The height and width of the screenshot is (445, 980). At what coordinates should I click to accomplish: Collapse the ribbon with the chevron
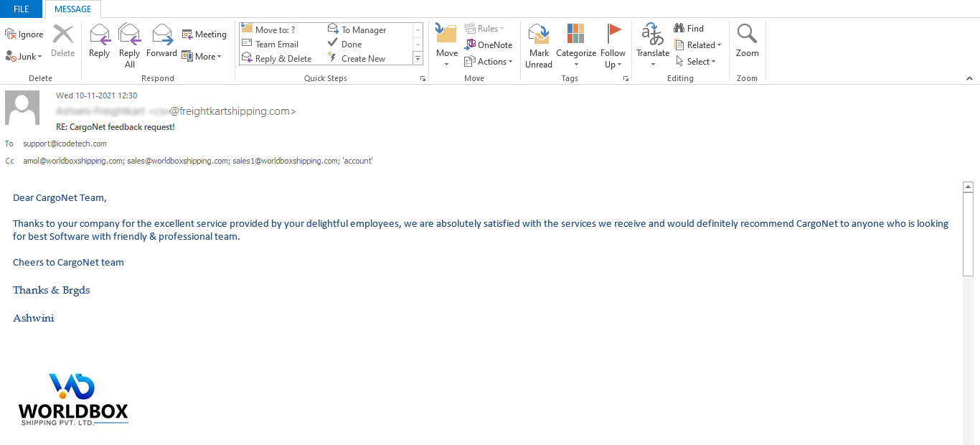(969, 78)
